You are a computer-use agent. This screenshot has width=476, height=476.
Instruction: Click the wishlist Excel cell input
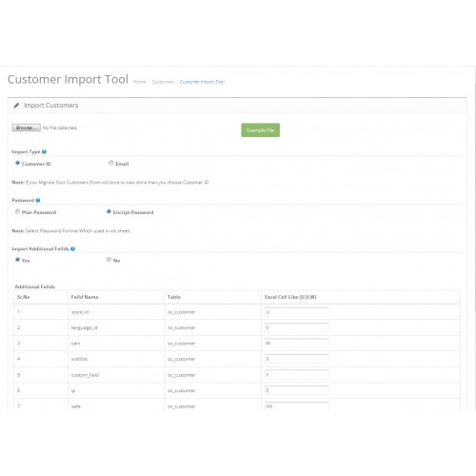coord(297,359)
